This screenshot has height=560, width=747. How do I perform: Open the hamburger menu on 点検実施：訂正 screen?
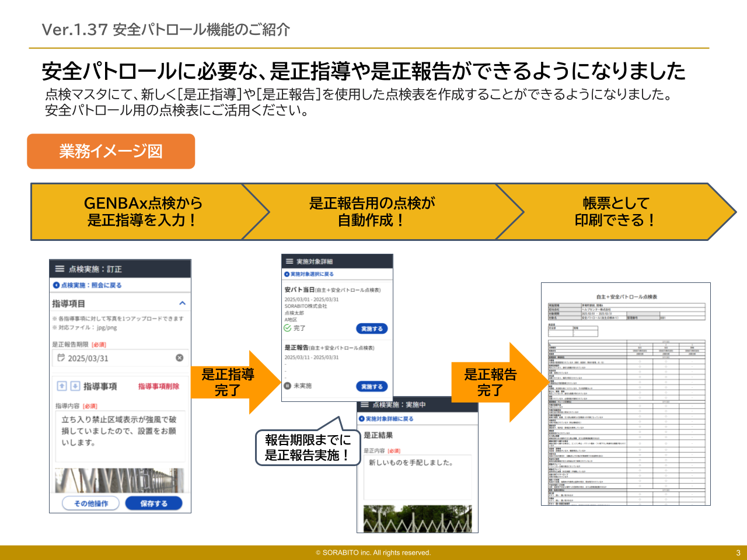pyautogui.click(x=59, y=269)
